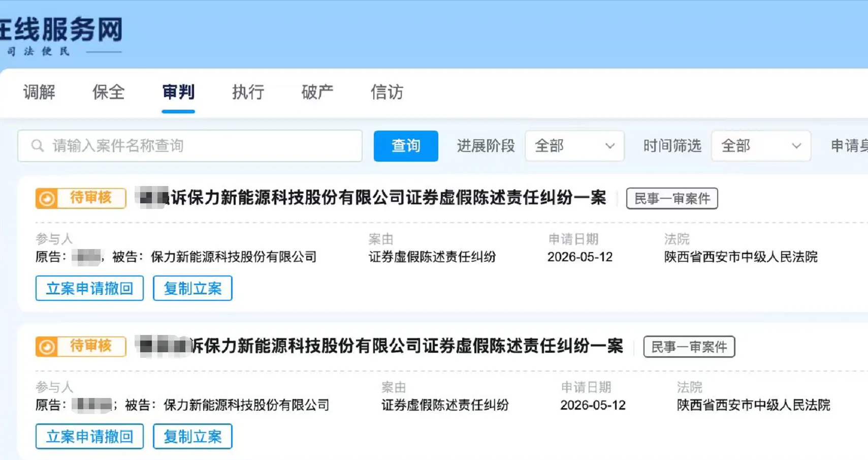Screen dimensions: 868x460
Task: Click second case's defendant 保力新能源科技股份有限公司
Action: coord(246,405)
